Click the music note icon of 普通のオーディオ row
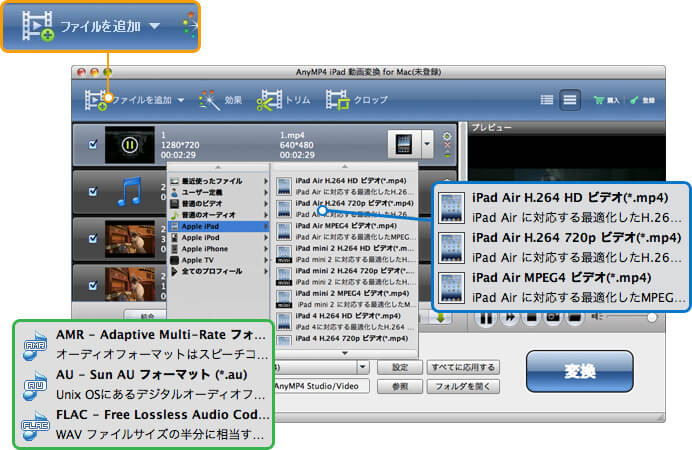This screenshot has height=450, width=692. pos(174,215)
